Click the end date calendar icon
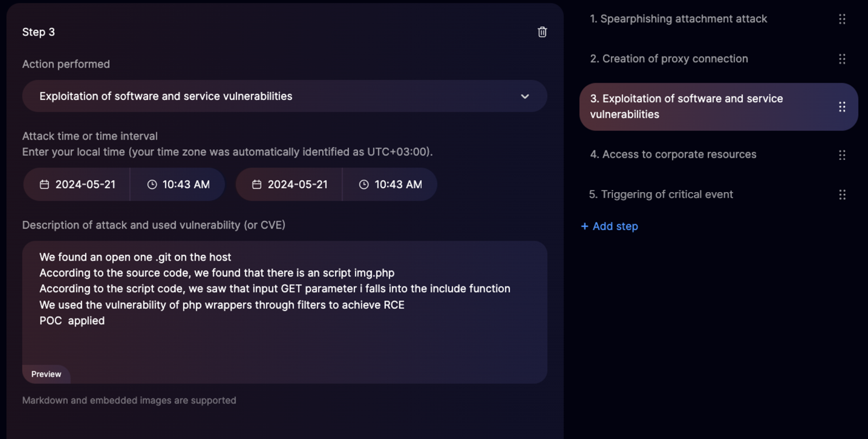Image resolution: width=868 pixels, height=439 pixels. click(x=257, y=184)
